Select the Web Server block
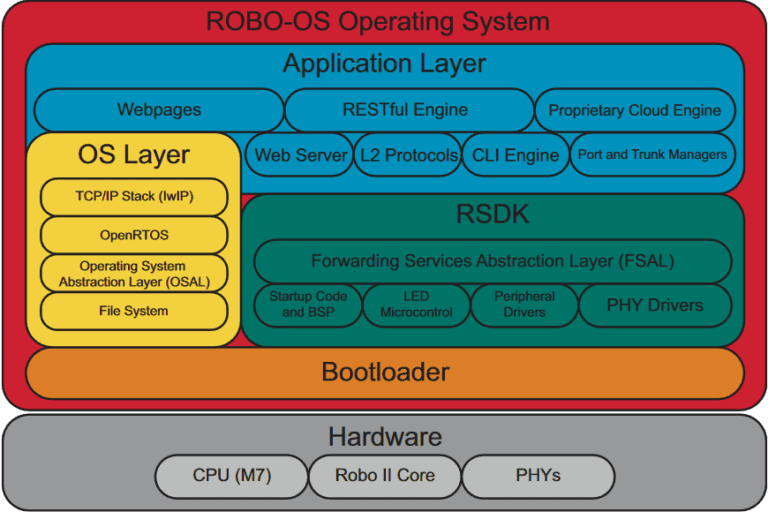 coord(299,155)
